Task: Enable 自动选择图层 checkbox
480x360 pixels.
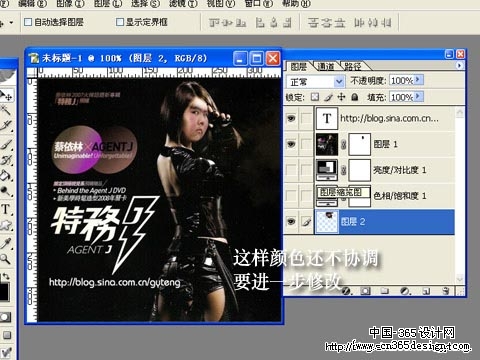Action: [x=28, y=22]
